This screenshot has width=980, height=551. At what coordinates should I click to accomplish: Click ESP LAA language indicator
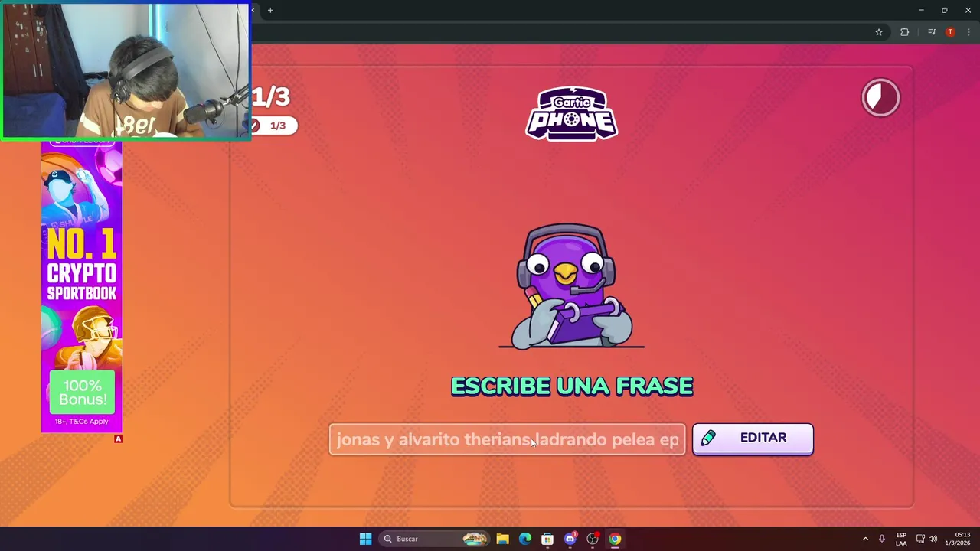point(901,539)
